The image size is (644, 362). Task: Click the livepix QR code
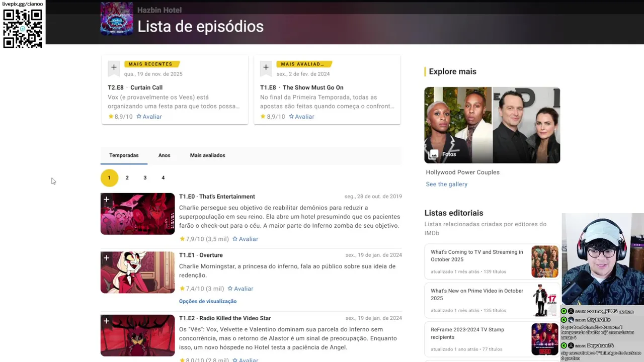pos(23,29)
